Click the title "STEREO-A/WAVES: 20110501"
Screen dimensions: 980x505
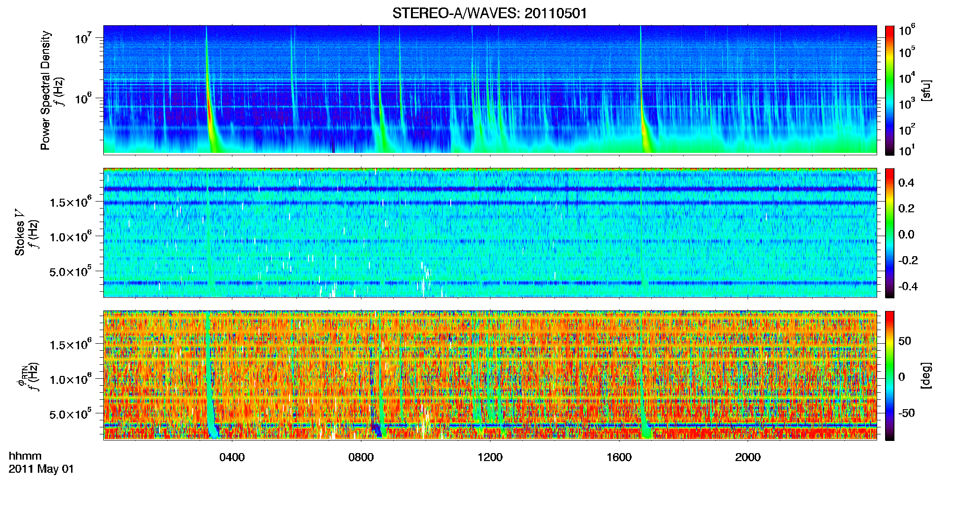click(x=490, y=13)
